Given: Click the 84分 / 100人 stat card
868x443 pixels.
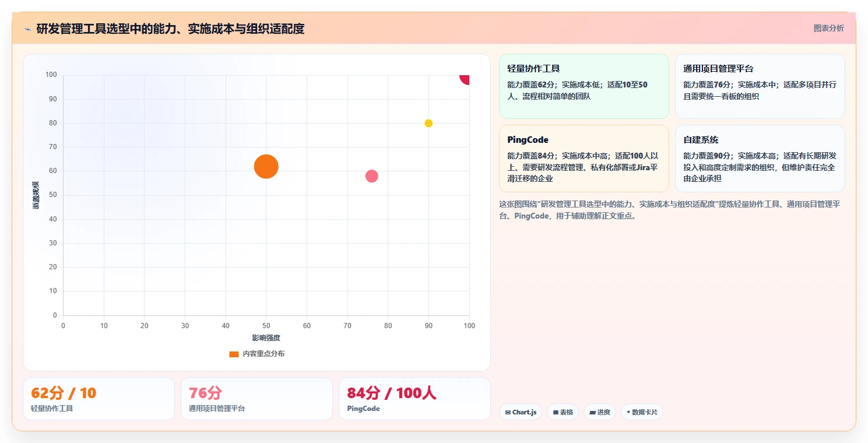Looking at the screenshot, I should (x=414, y=399).
